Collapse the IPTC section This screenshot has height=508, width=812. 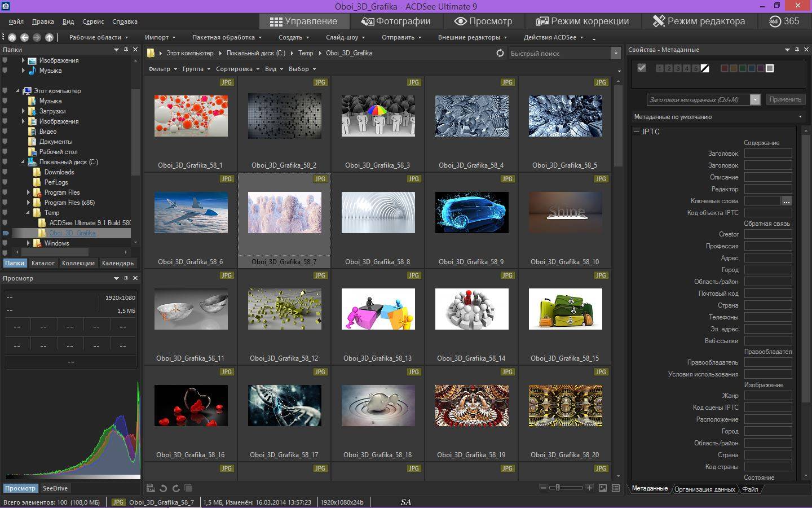(x=637, y=132)
